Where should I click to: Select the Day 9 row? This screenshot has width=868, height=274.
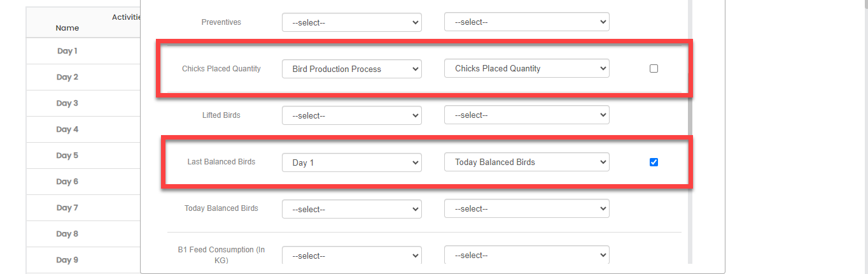point(67,260)
